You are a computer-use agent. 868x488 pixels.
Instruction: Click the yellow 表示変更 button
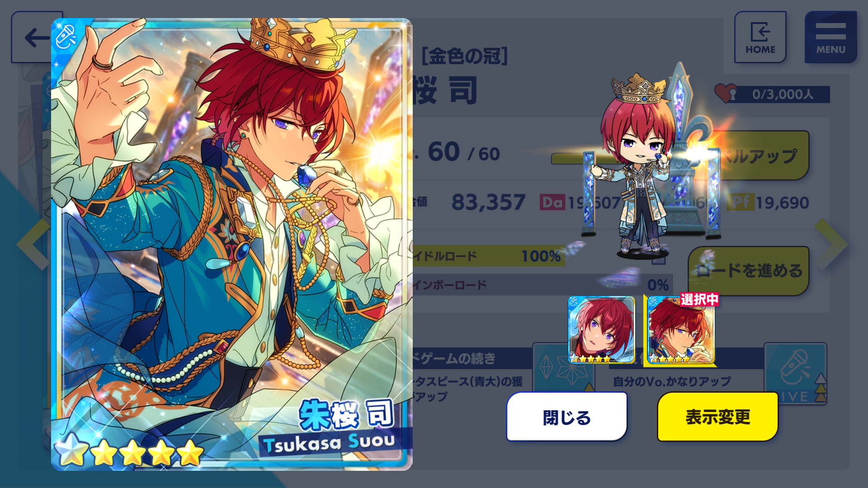coord(718,417)
